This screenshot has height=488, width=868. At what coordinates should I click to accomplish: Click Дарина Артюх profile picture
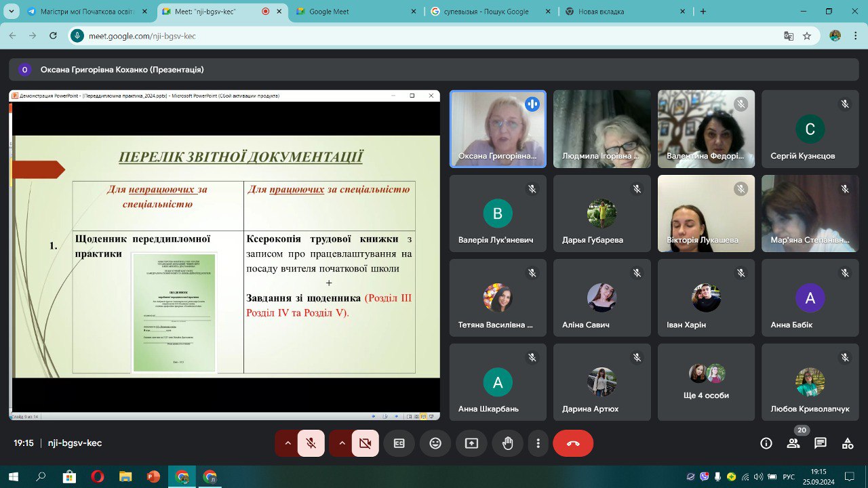[601, 382]
